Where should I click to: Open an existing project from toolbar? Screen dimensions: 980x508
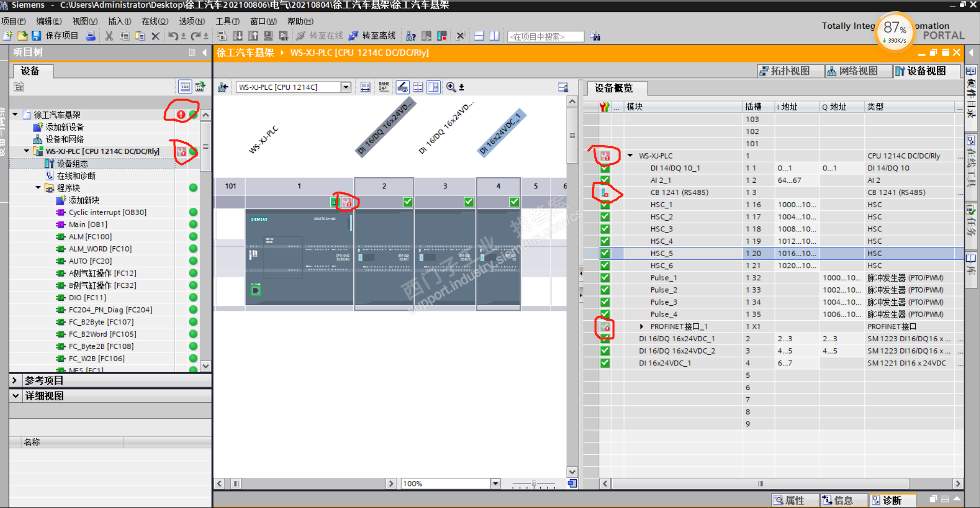22,35
